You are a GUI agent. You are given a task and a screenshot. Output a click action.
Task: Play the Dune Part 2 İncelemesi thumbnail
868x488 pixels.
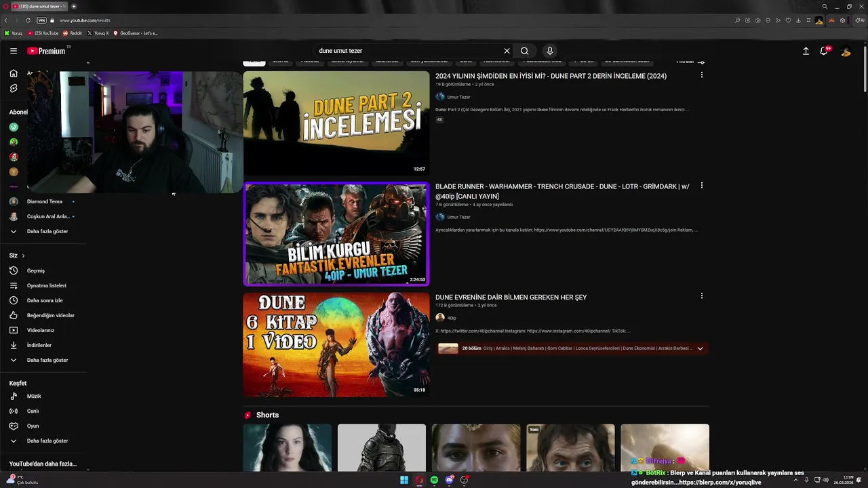(x=336, y=123)
